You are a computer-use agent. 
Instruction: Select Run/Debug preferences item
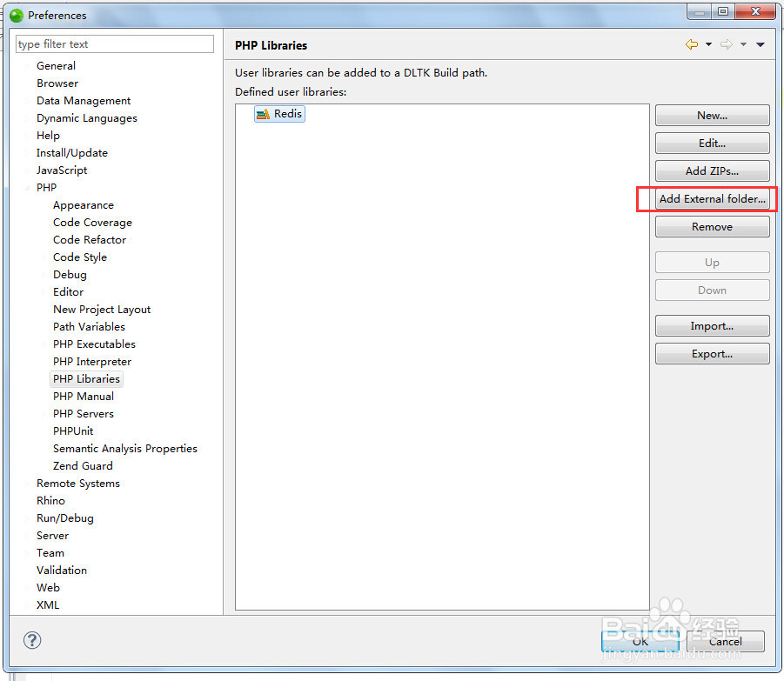[x=65, y=518]
